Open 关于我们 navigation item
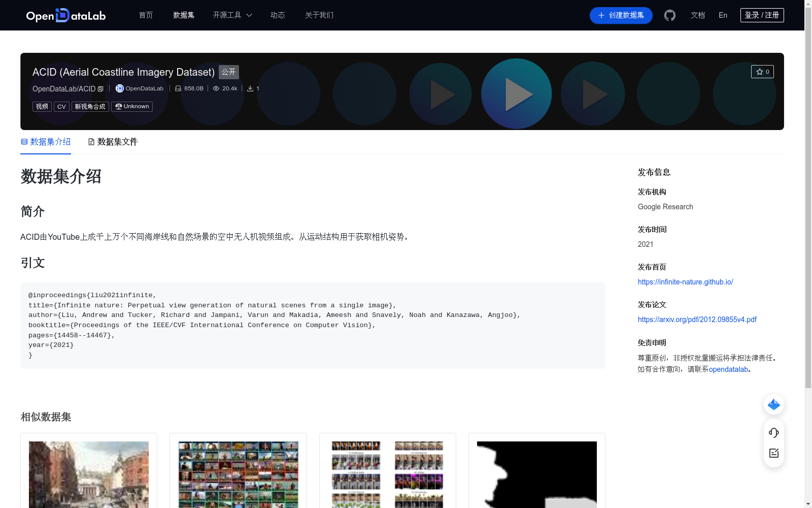The image size is (812, 508). pos(319,15)
